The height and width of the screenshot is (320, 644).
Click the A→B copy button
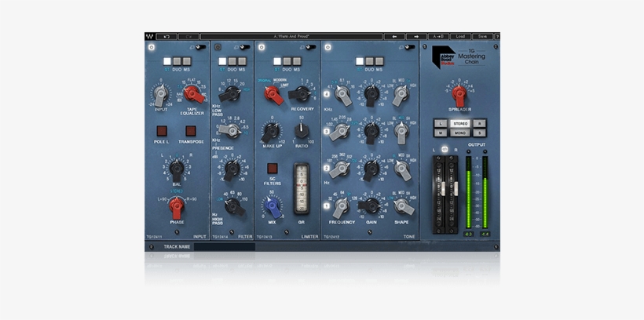point(438,37)
